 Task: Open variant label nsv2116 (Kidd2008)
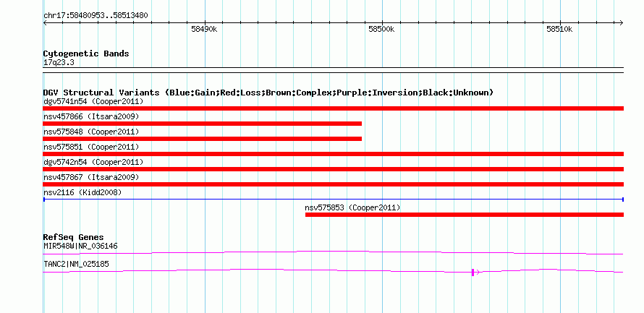[x=82, y=192]
